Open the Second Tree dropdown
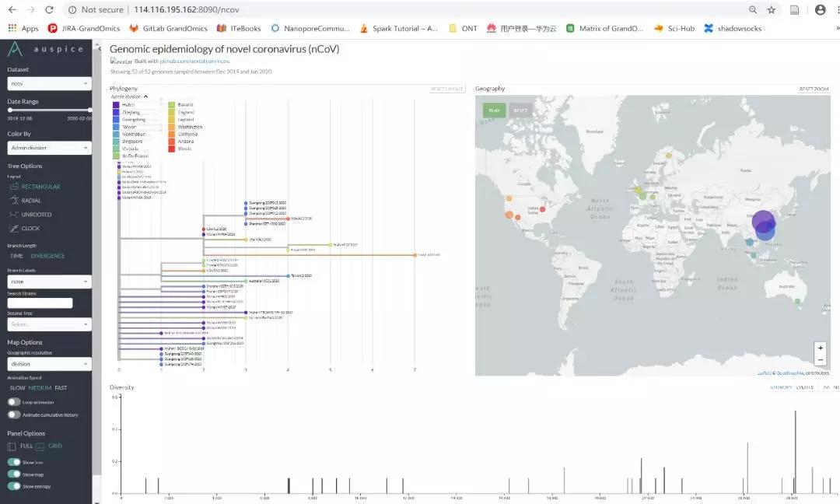Viewport: 840px width, 504px height. [x=49, y=324]
